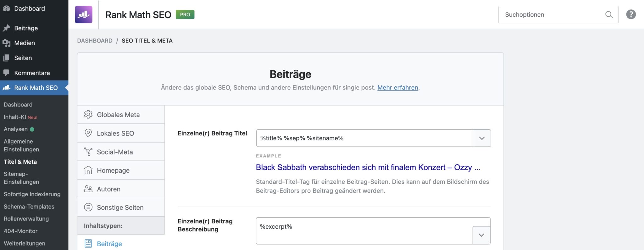
Task: Open the Sonstige Seiten tab
Action: (121, 207)
